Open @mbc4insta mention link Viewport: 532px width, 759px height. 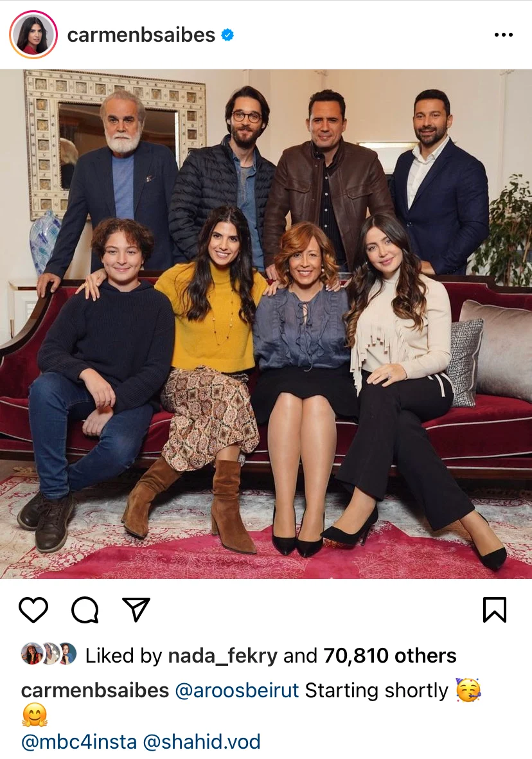(79, 742)
